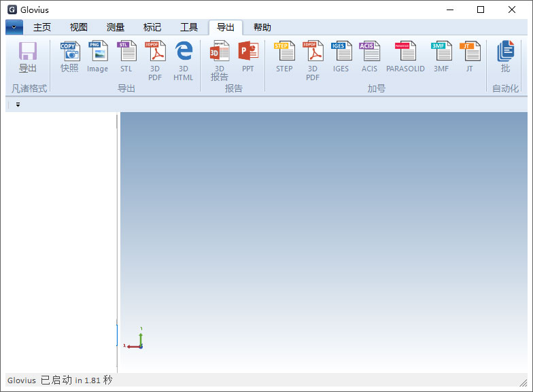
Task: Export to ACIS format
Action: pos(370,57)
